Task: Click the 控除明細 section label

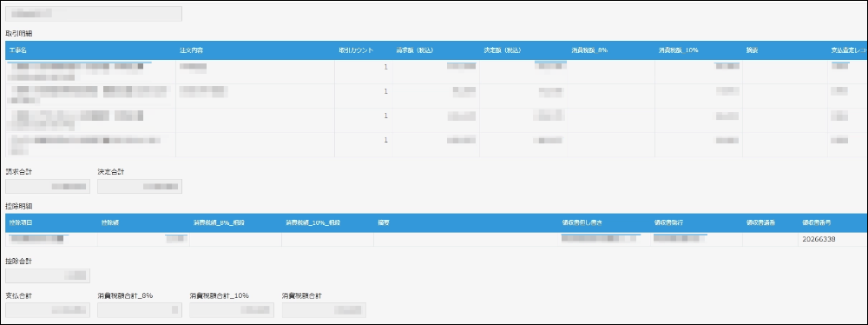Action: point(19,206)
